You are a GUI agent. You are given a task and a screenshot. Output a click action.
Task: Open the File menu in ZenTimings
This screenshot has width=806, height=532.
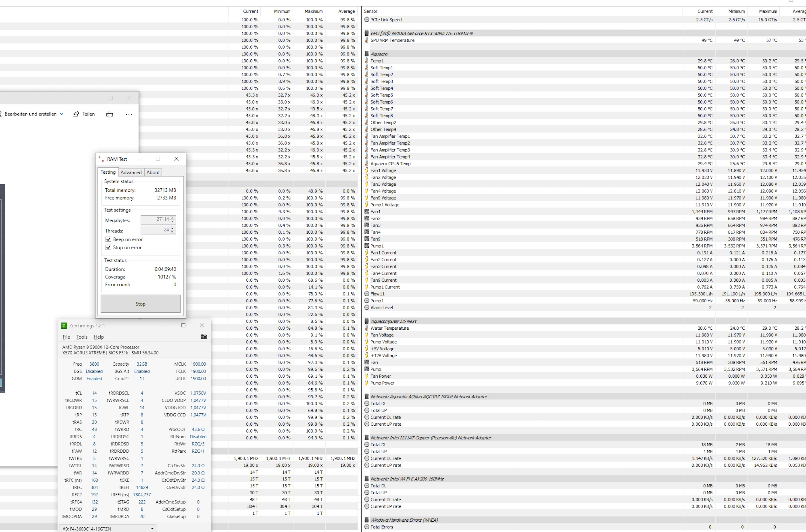[x=66, y=337]
